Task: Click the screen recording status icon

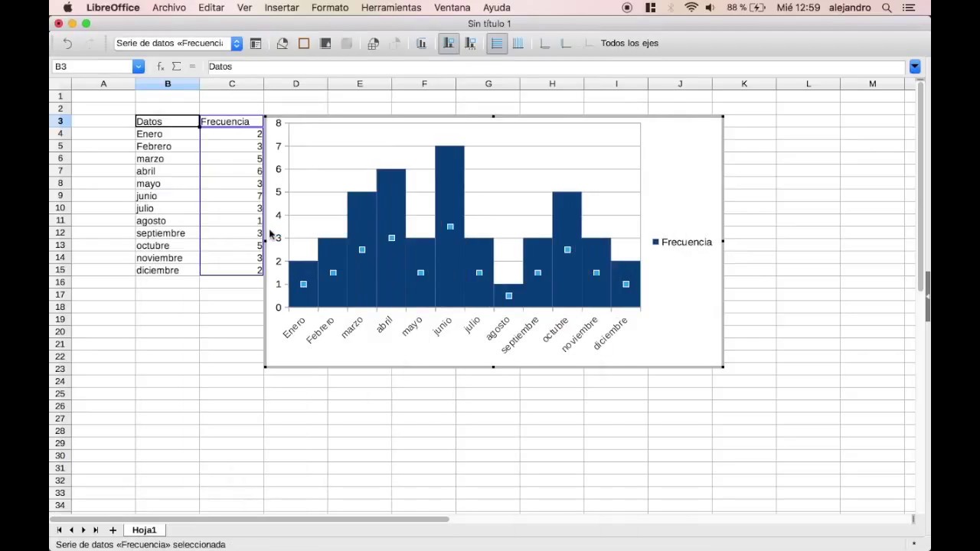Action: [x=627, y=8]
